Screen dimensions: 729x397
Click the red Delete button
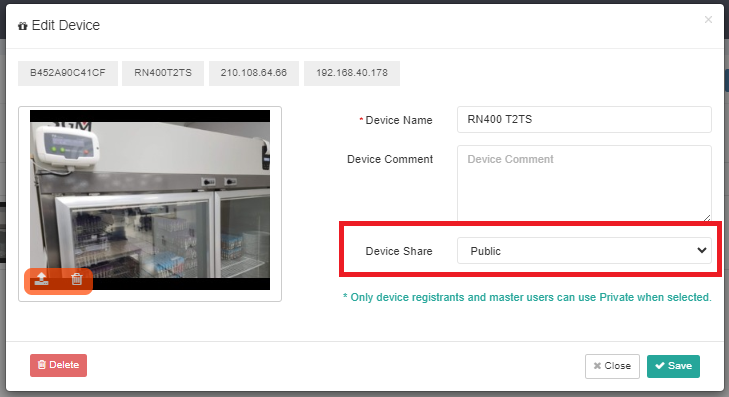[59, 365]
